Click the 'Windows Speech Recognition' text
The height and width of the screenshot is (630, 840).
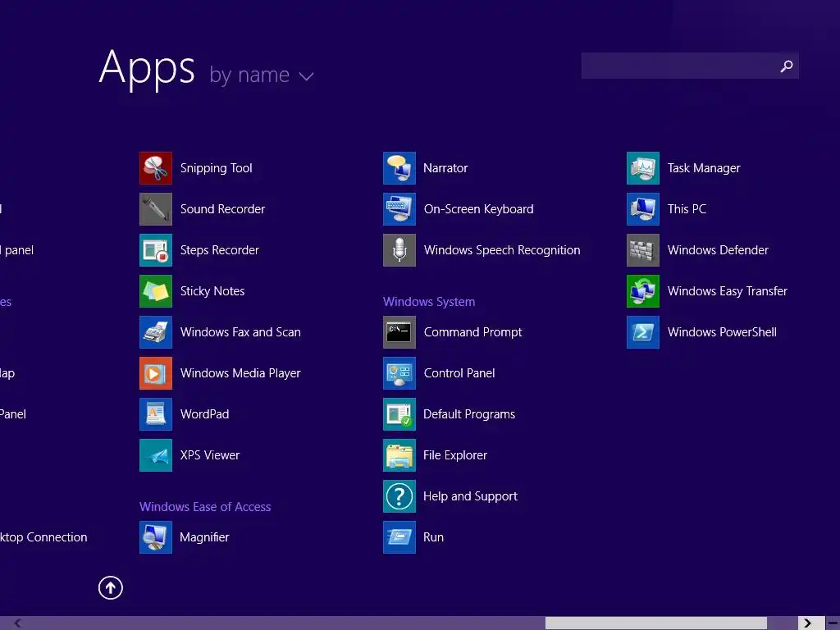[502, 250]
